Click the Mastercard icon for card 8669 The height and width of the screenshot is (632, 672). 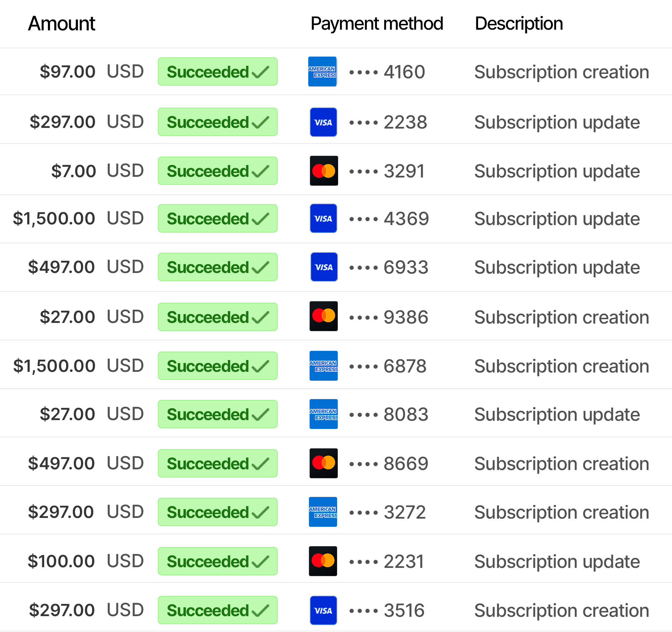coord(323,463)
